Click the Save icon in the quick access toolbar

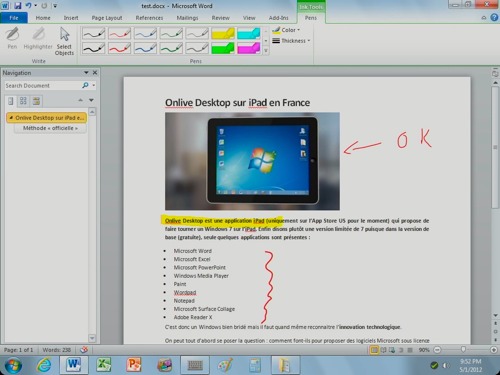point(17,5)
